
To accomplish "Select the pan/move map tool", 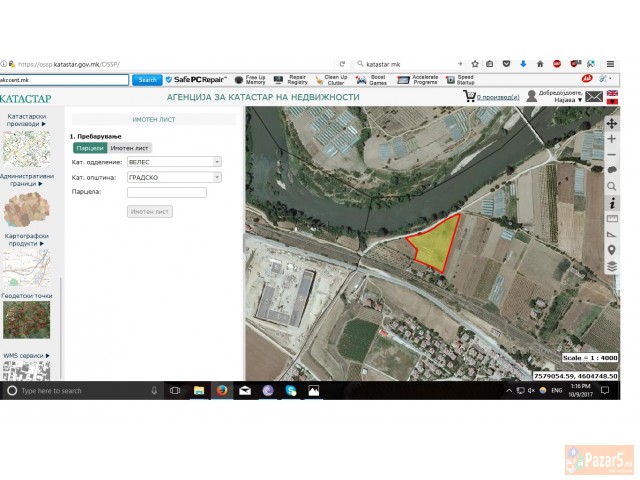I will click(612, 122).
